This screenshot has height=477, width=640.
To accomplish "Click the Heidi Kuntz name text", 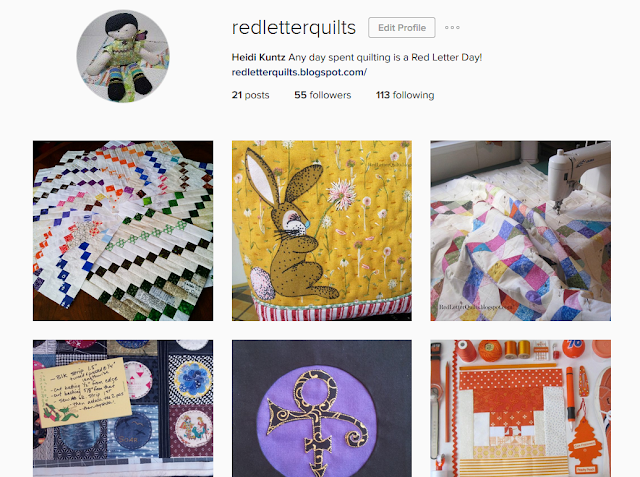I will (x=258, y=57).
